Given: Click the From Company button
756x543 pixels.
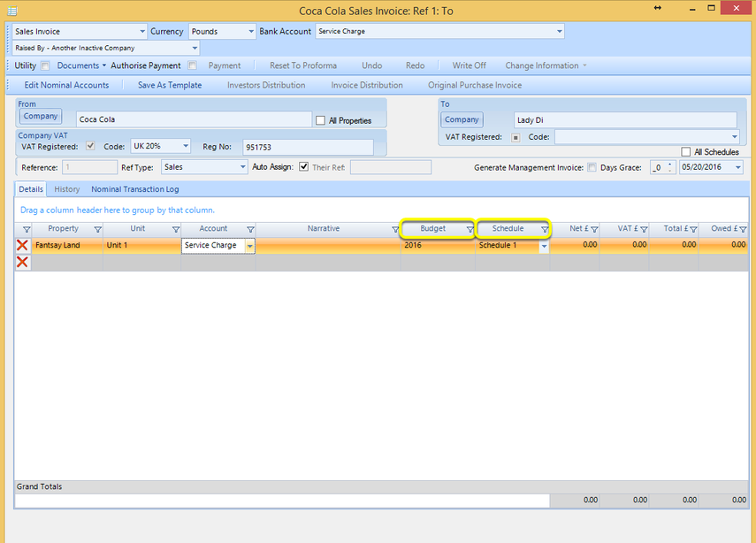Looking at the screenshot, I should click(41, 116).
